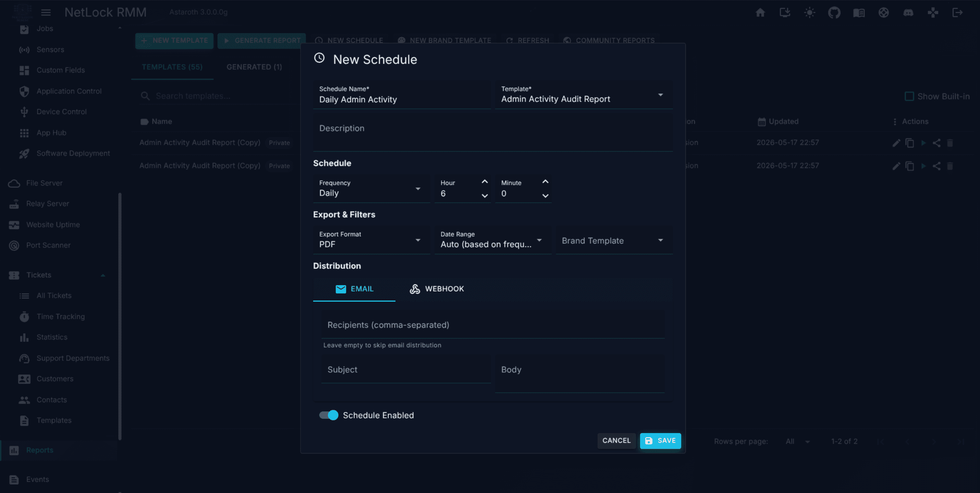The height and width of the screenshot is (493, 980).
Task: Open Custom Fields in sidebar
Action: [x=61, y=70]
